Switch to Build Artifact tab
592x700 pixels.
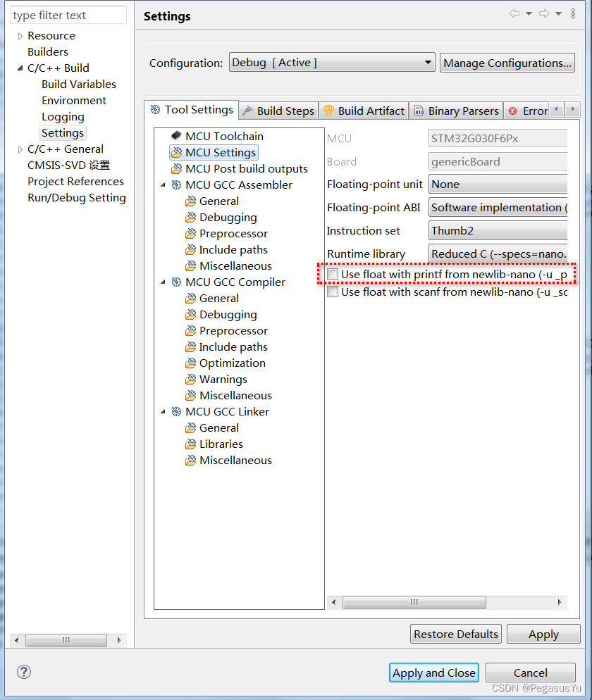(x=364, y=111)
